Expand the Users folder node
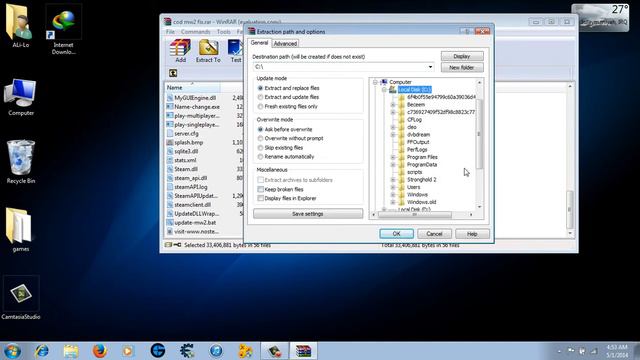 click(x=393, y=187)
